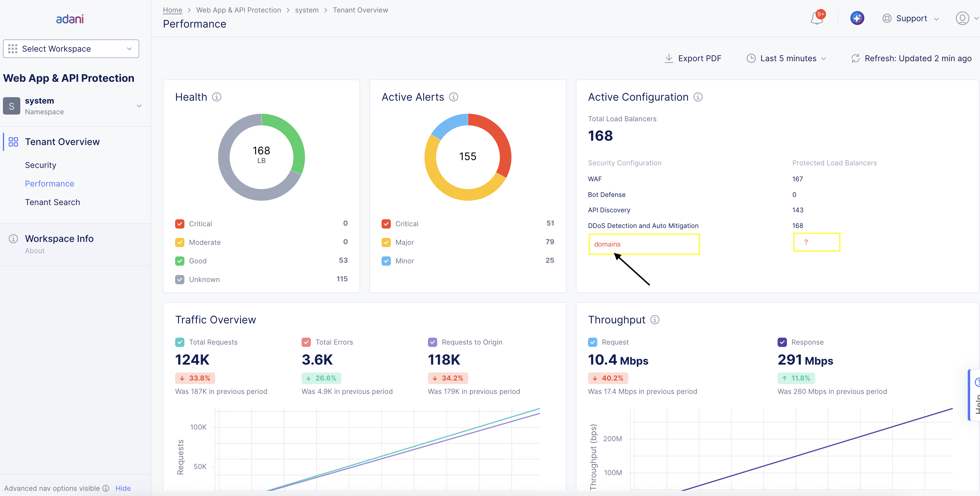This screenshot has height=496, width=980.
Task: Expand the Last 5 minutes time selector
Action: 786,58
